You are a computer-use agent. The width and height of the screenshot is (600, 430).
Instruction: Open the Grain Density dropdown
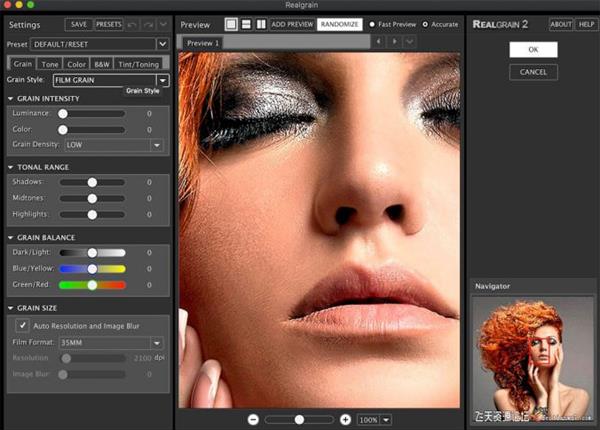(x=157, y=145)
